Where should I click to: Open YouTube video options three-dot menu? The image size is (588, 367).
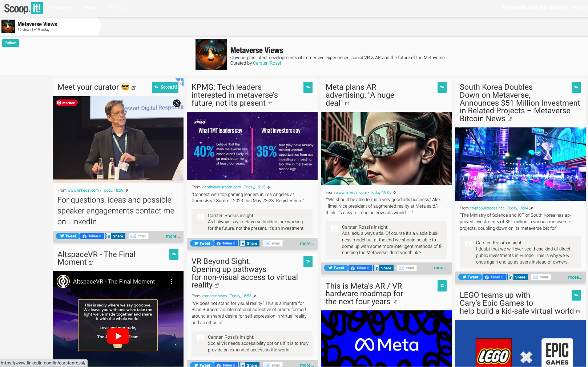[171, 281]
